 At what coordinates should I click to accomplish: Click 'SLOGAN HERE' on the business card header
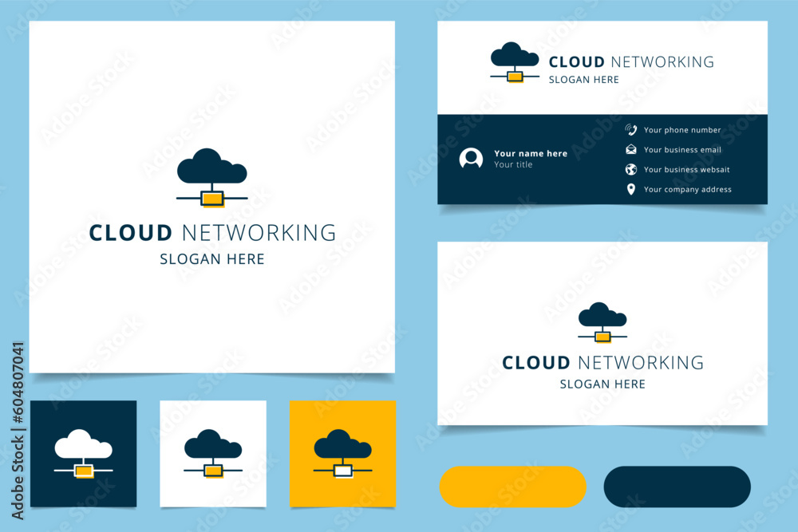[584, 79]
